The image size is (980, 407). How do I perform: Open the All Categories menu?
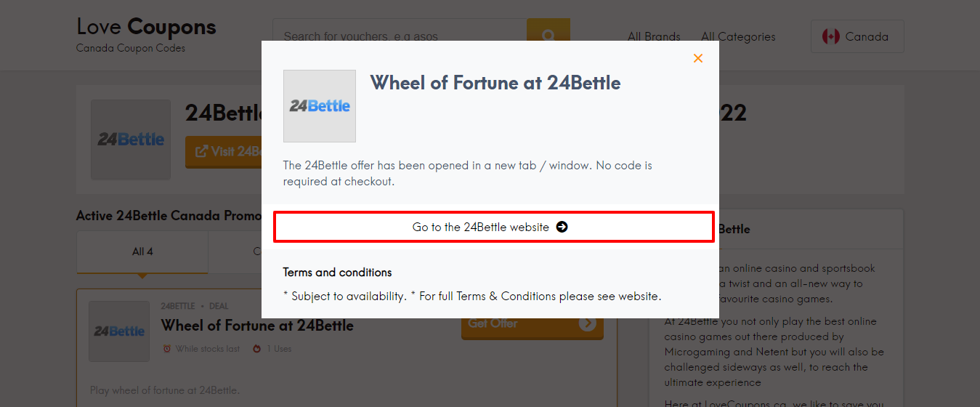(x=738, y=36)
